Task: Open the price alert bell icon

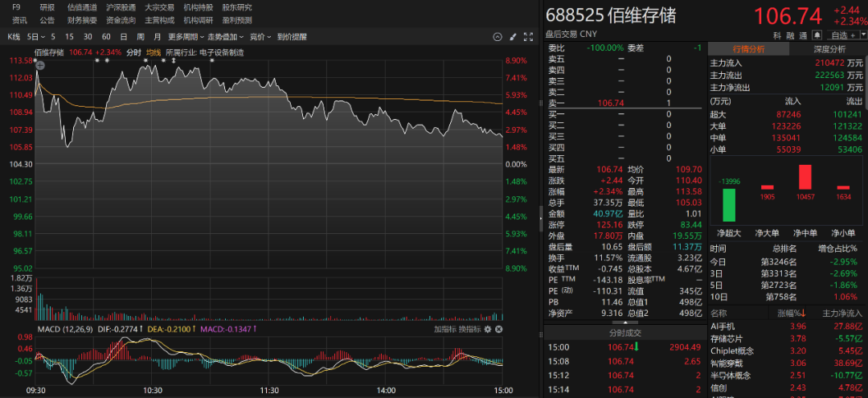Action: [817, 35]
